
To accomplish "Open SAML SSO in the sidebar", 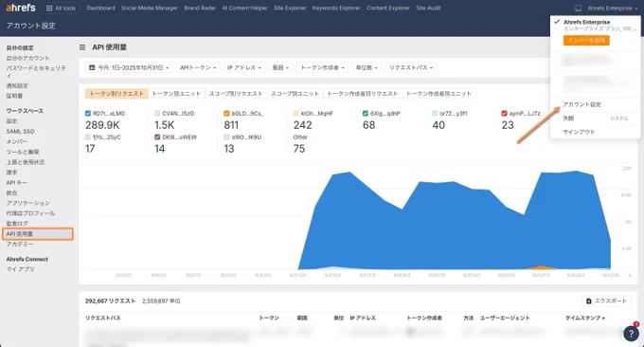I will point(20,132).
